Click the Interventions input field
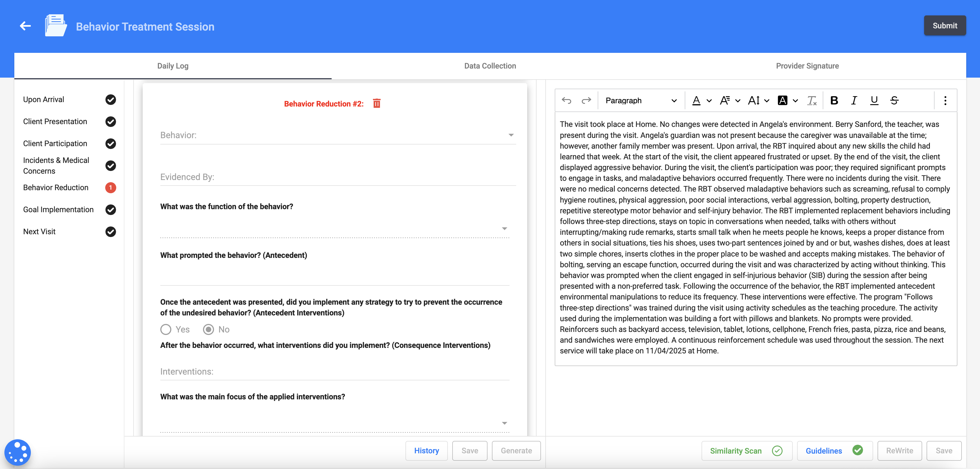 point(335,372)
